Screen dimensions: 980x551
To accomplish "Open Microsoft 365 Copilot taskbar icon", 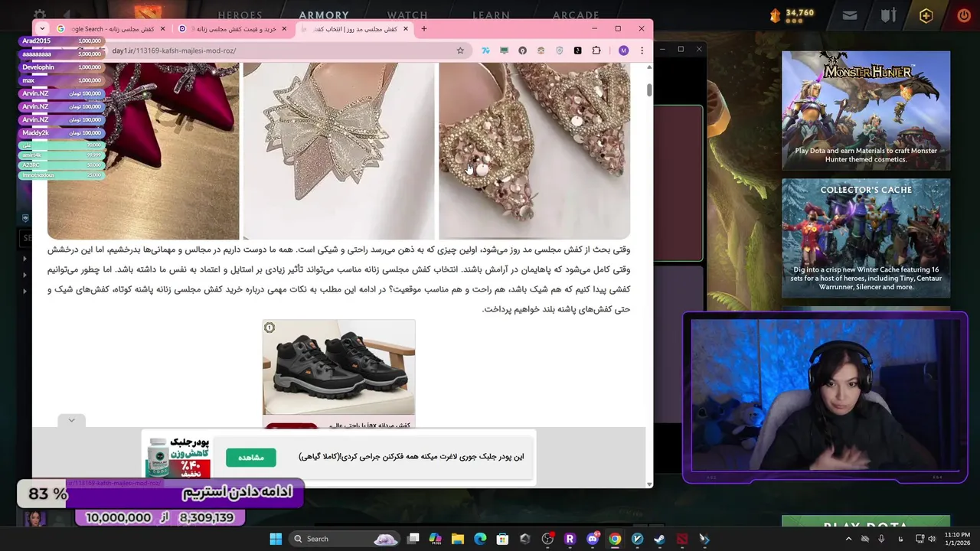I will point(436,539).
